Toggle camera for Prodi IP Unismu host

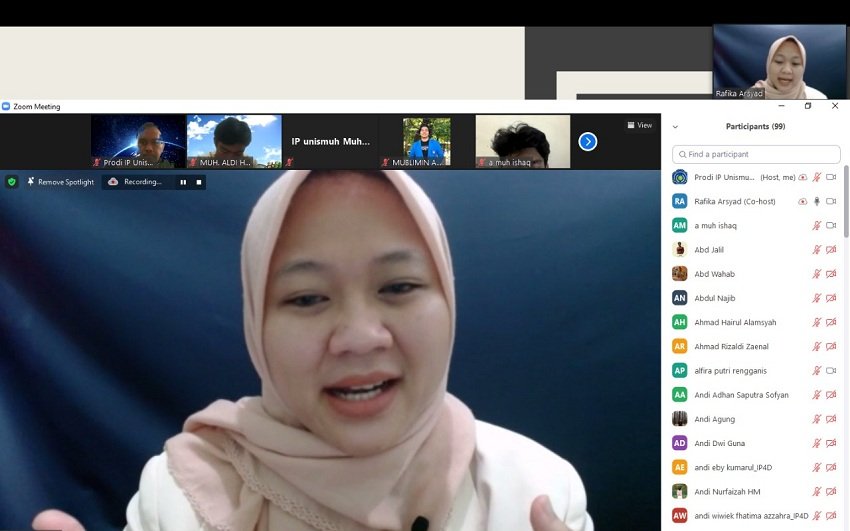[x=831, y=177]
